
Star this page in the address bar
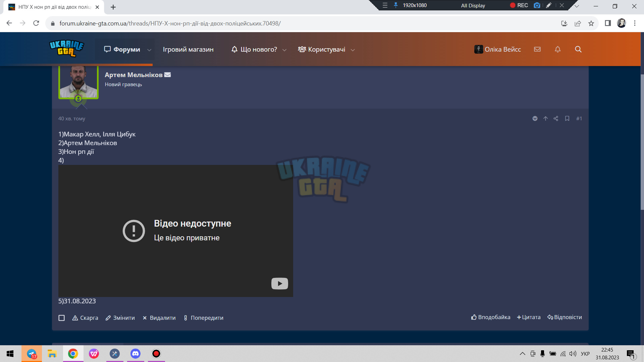point(591,23)
